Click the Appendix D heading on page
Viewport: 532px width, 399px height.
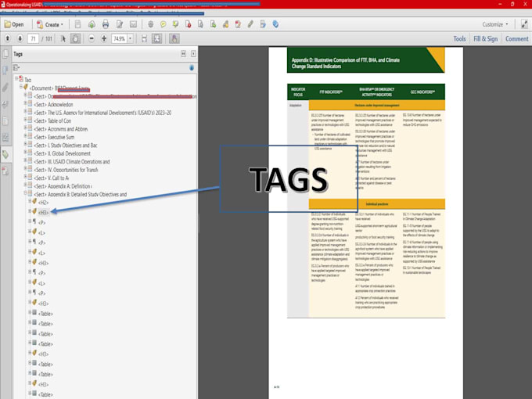(345, 63)
